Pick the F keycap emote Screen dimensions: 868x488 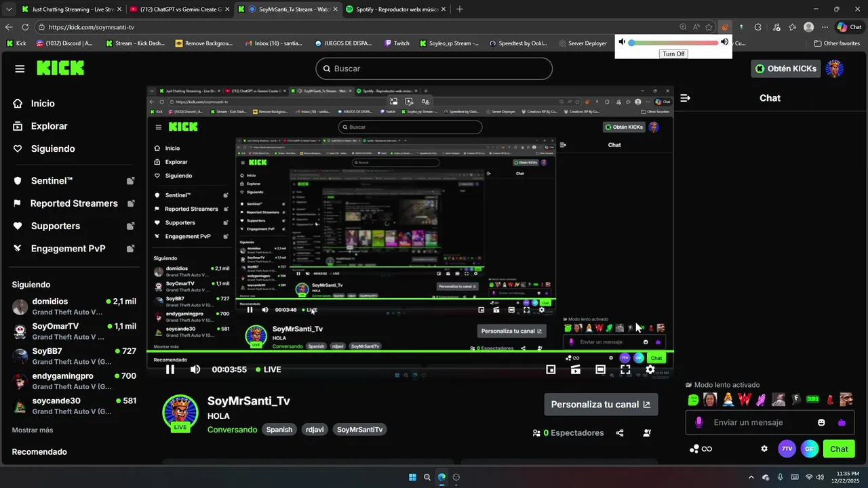pos(796,400)
